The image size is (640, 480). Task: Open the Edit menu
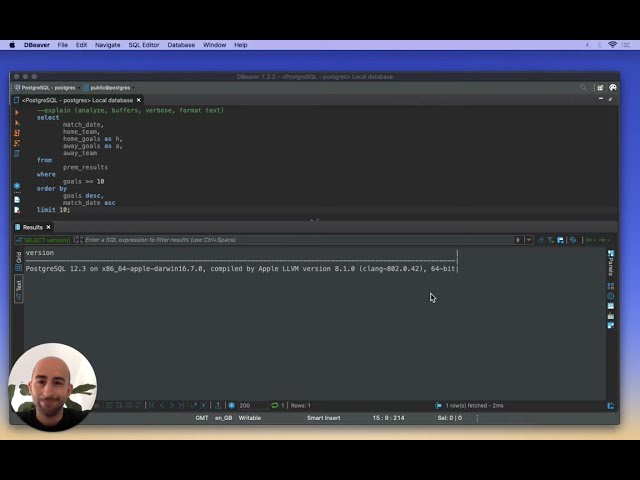coord(81,45)
